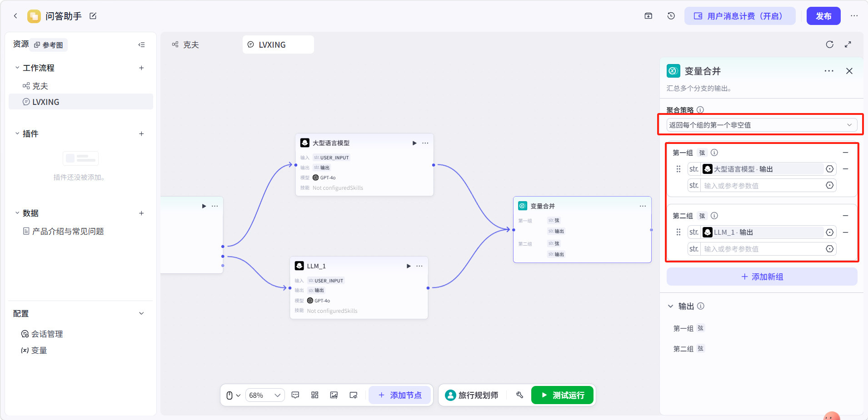Click the 发布 publish button
868x420 pixels.
coord(823,16)
